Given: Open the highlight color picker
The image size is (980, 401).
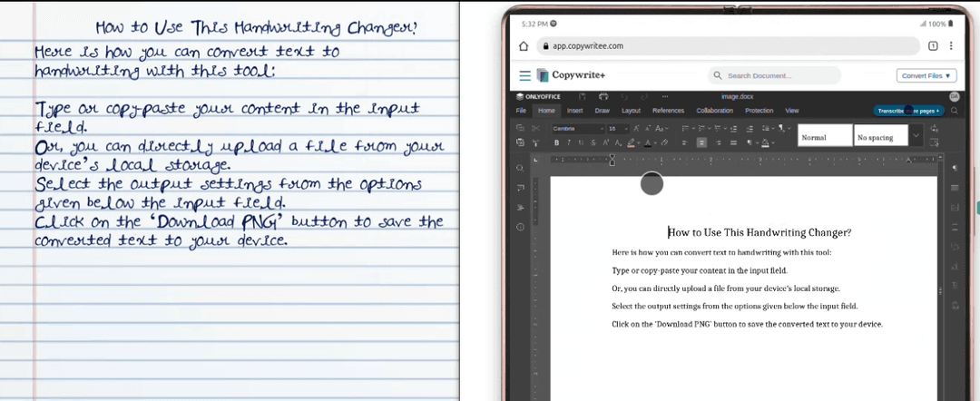Looking at the screenshot, I should click(638, 142).
